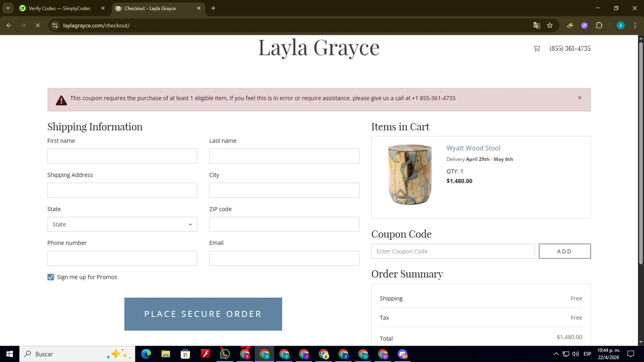This screenshot has width=644, height=362.
Task: Switch the ESP input language
Action: (x=587, y=354)
